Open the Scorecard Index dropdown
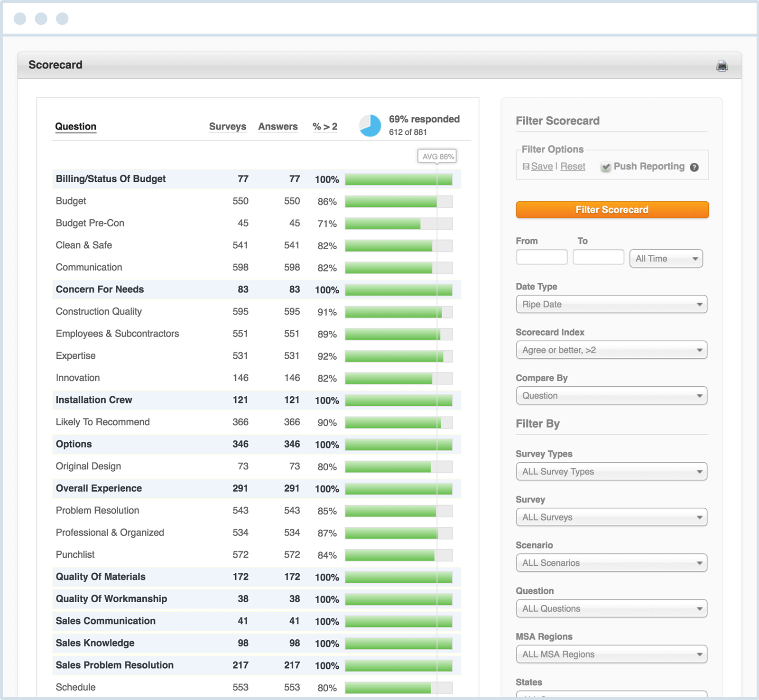The height and width of the screenshot is (700, 759). [x=611, y=350]
